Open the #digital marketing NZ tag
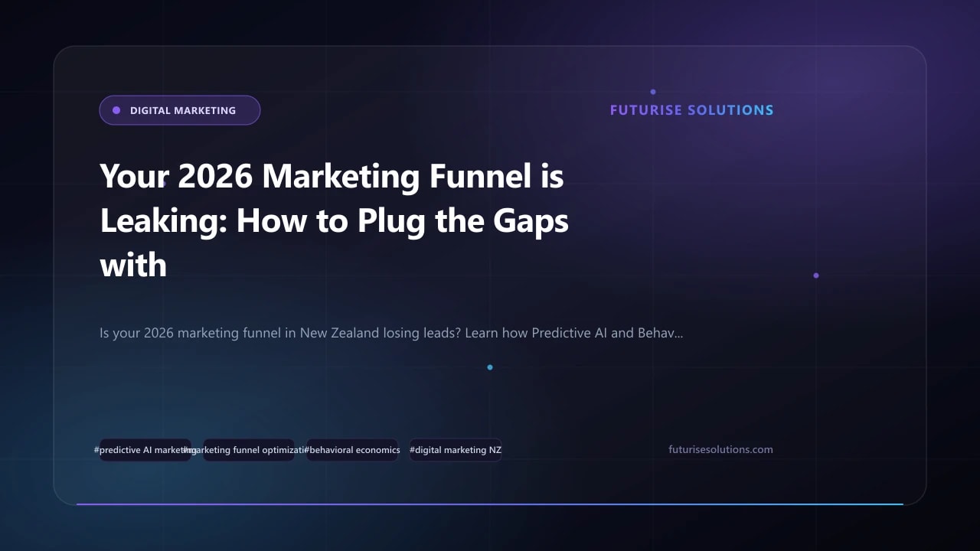This screenshot has width=980, height=551. [456, 450]
